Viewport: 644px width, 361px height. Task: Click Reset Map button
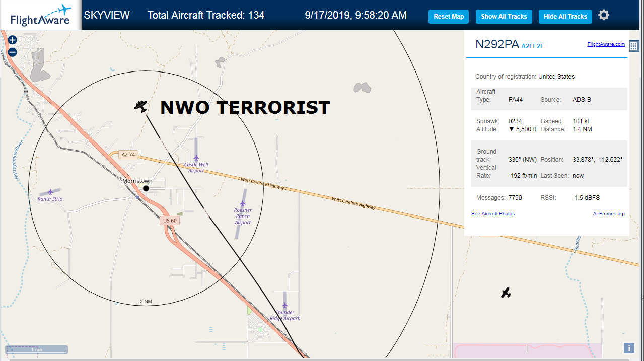pyautogui.click(x=449, y=17)
